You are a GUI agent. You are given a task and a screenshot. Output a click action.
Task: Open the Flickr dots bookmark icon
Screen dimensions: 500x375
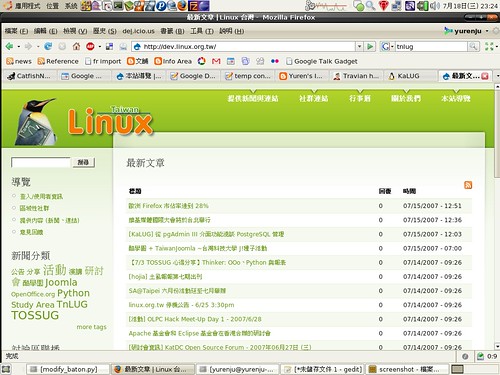tap(275, 61)
